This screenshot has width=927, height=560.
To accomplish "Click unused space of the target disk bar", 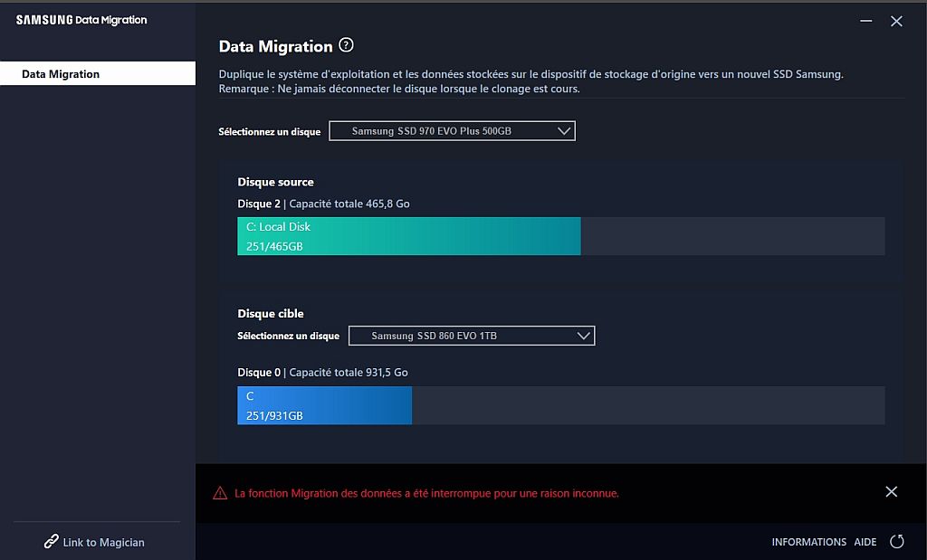I will click(648, 405).
